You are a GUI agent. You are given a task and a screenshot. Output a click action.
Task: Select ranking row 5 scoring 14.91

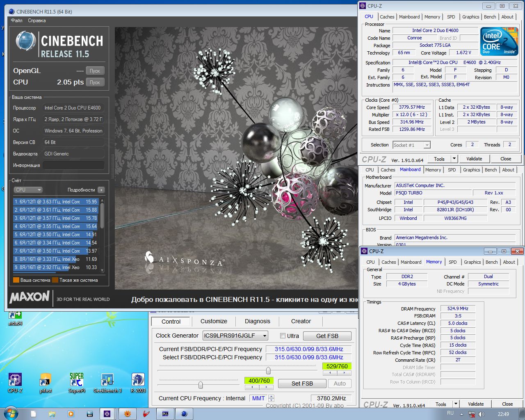(56, 235)
